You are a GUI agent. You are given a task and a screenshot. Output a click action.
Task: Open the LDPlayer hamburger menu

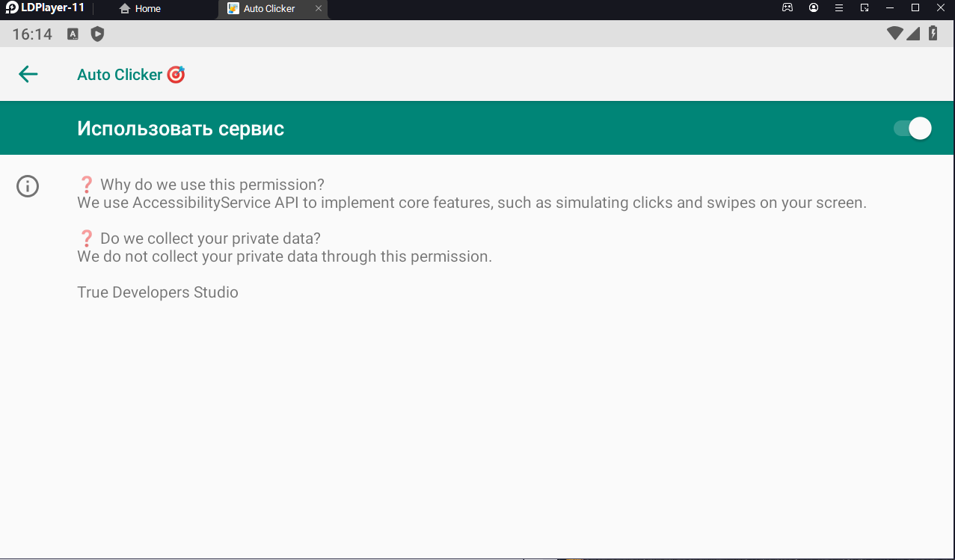839,8
